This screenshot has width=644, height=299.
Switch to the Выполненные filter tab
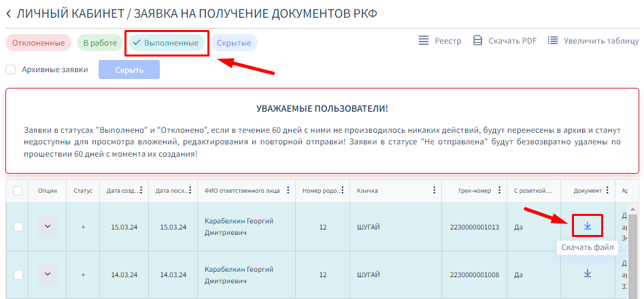[167, 43]
